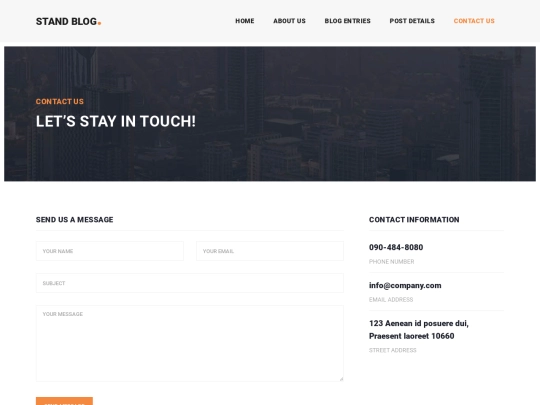Click the Phone Number caption
Screen dimensions: 540x405
tap(392, 262)
